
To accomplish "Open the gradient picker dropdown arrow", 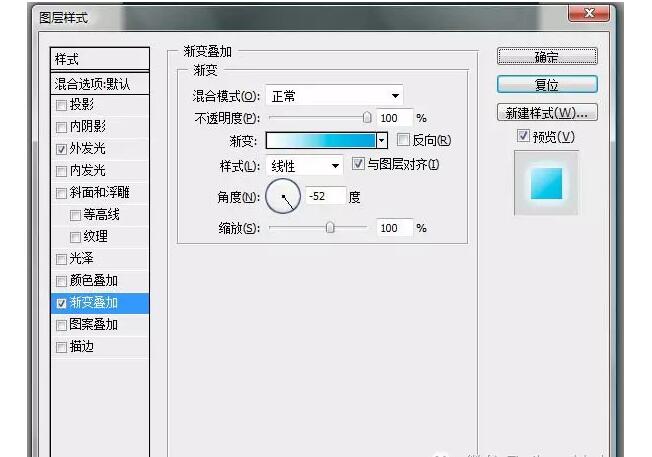I will pos(382,141).
